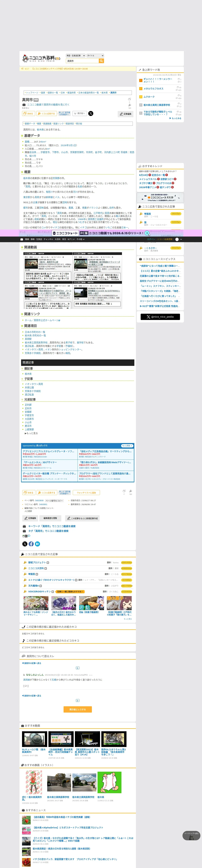Select 大百科 in the black navigation bar

point(58,239)
